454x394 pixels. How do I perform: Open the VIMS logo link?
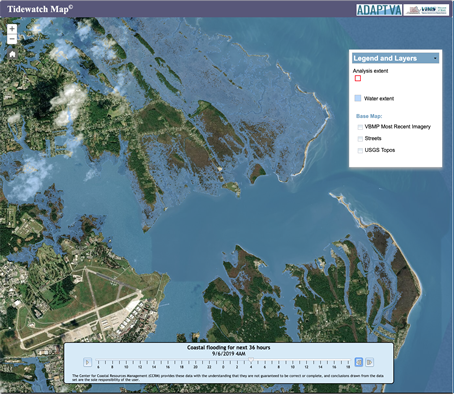click(x=426, y=10)
